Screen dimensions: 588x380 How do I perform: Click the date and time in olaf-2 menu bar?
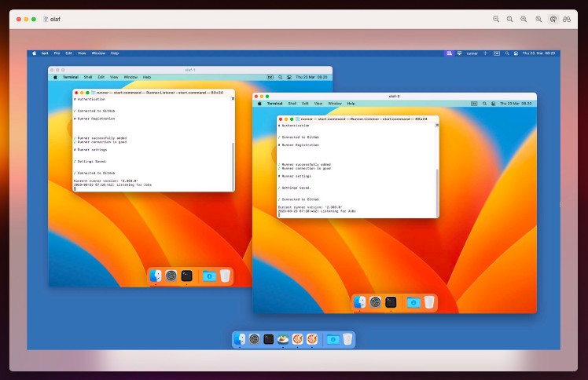[516, 104]
